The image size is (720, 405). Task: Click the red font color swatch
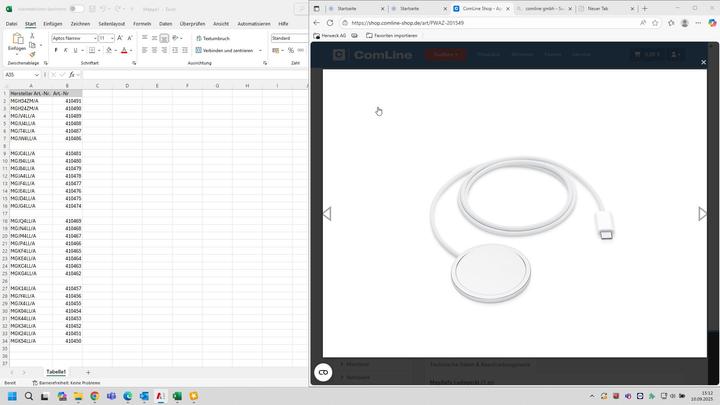[123, 50]
